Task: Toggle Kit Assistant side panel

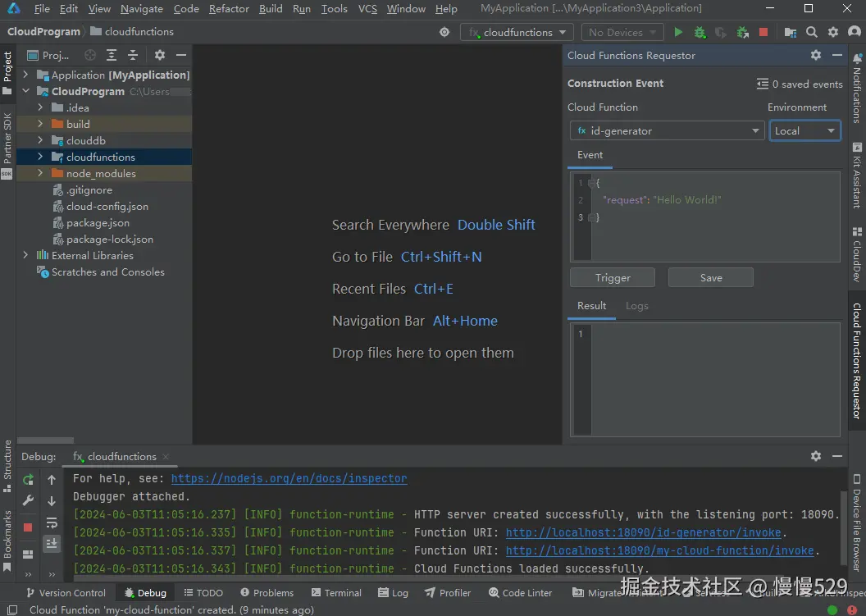Action: pyautogui.click(x=857, y=176)
